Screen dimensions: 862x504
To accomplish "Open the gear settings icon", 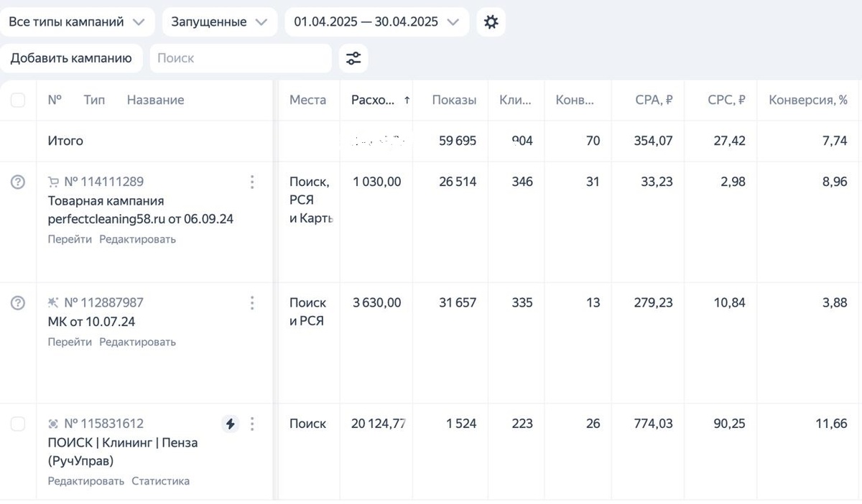I will click(x=491, y=22).
